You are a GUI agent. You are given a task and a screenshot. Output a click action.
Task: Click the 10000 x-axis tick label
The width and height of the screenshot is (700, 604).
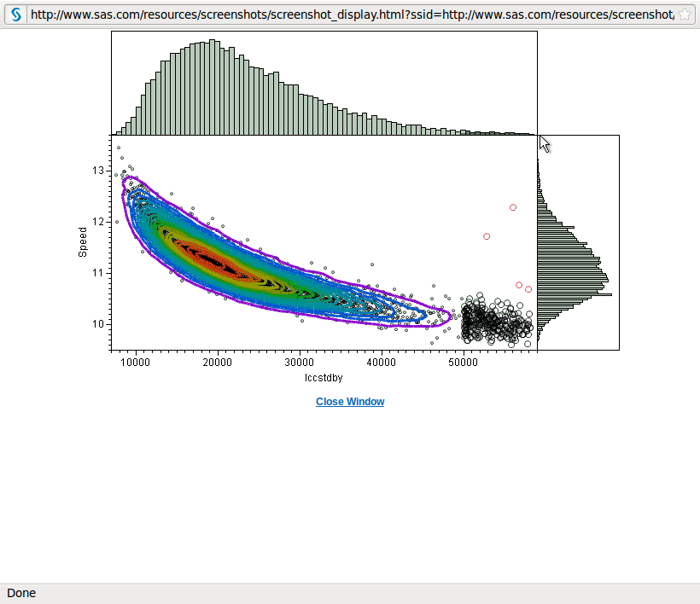tap(136, 362)
